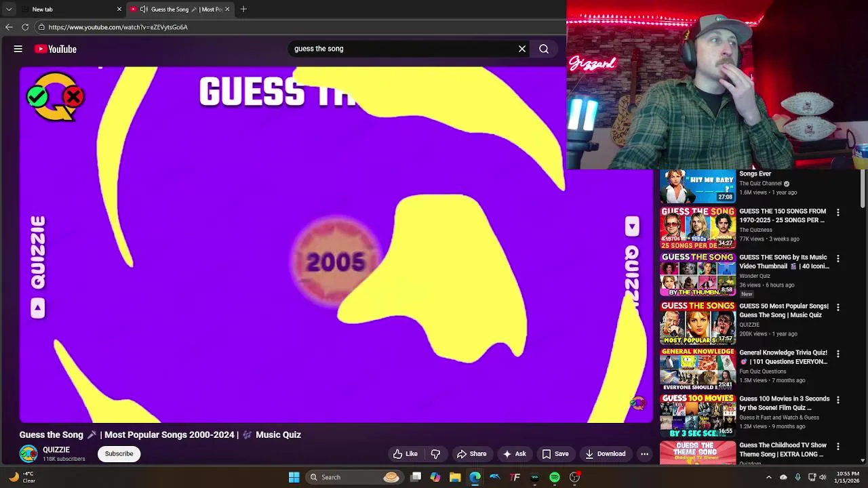868x488 pixels.
Task: Open the weather widget showing Clear
Action: [21, 477]
